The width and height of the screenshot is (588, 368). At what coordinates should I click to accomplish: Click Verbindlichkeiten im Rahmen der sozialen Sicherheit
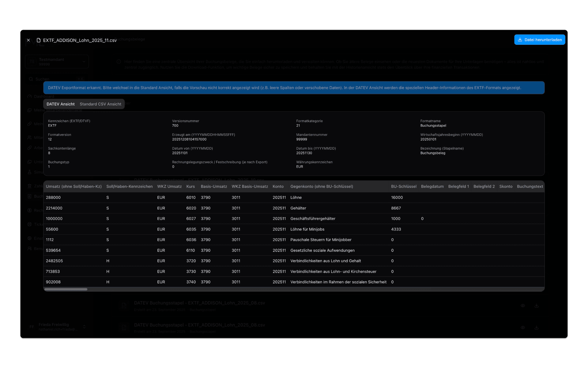(338, 282)
